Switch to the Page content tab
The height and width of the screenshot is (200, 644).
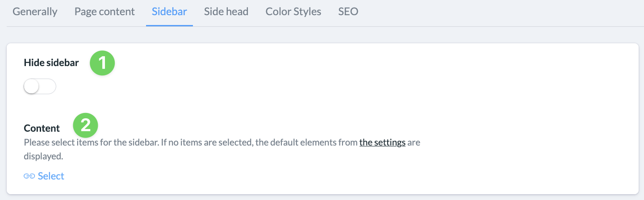105,12
